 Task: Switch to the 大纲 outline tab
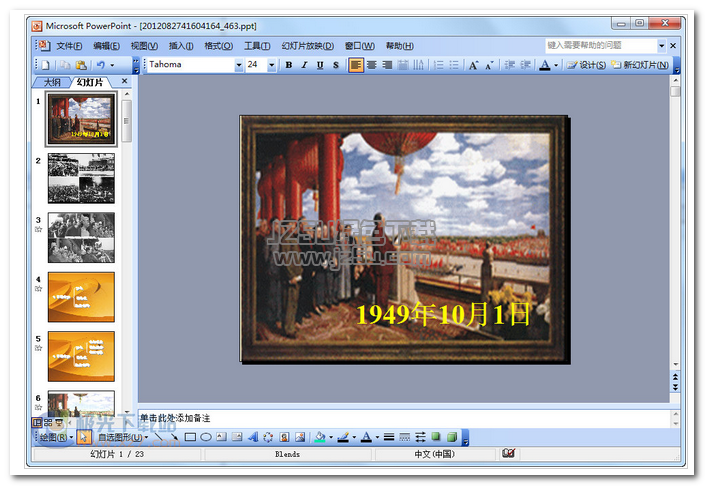pos(52,82)
